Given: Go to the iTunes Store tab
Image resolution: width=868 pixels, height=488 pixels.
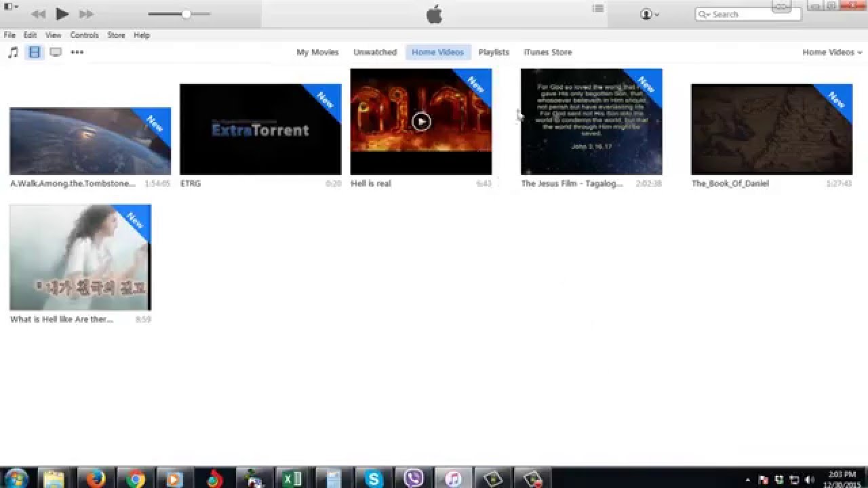Looking at the screenshot, I should [x=548, y=52].
